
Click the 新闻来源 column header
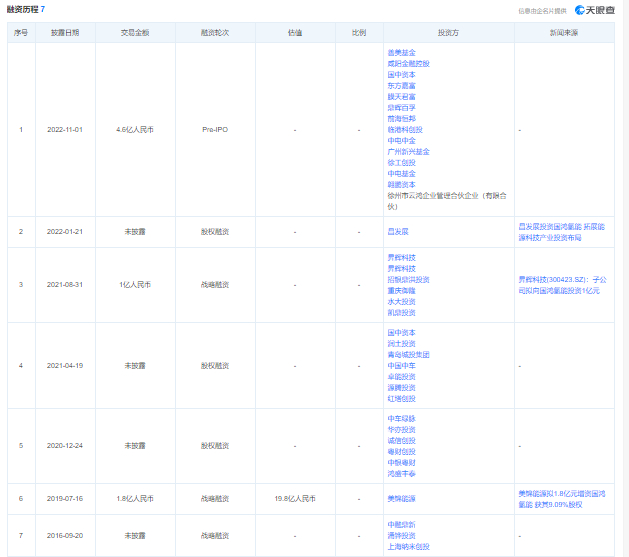[564, 33]
